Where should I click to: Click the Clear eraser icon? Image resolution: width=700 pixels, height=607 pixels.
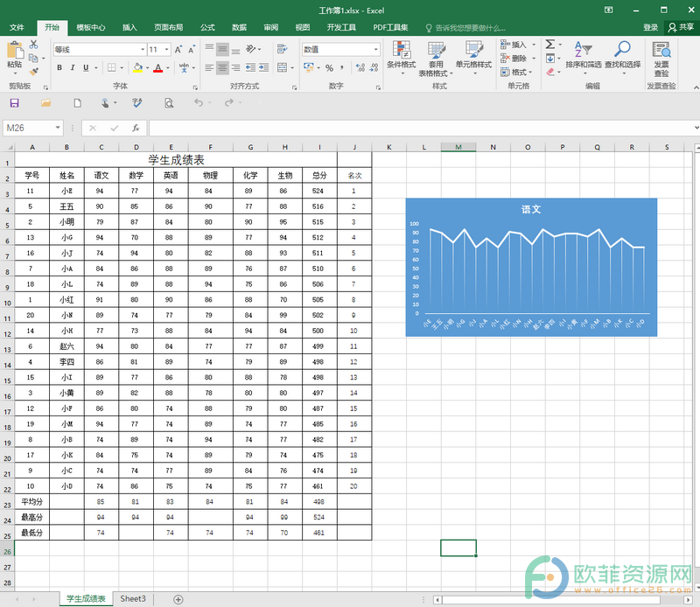pos(550,72)
